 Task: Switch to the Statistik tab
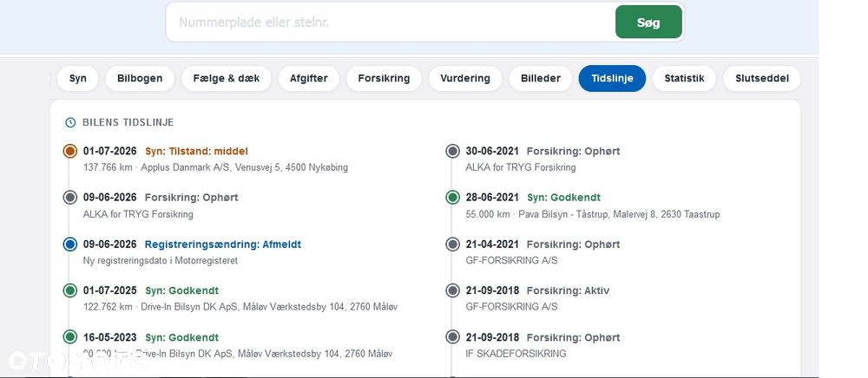point(684,79)
